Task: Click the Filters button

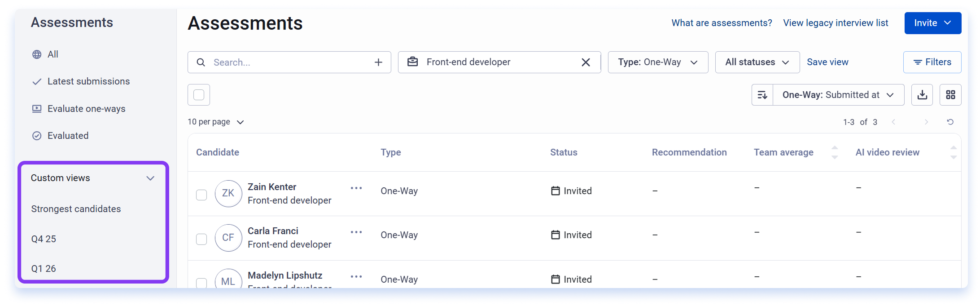Action: [x=932, y=62]
